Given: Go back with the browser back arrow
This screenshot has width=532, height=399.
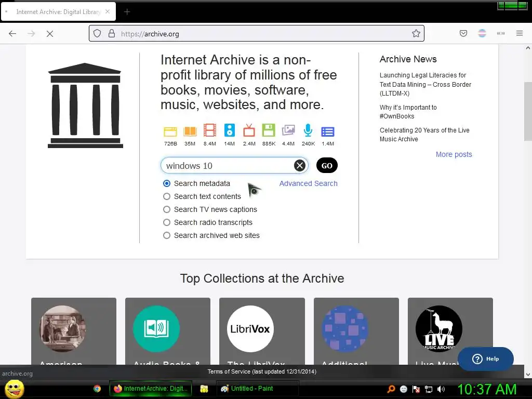Looking at the screenshot, I should click(x=12, y=34).
